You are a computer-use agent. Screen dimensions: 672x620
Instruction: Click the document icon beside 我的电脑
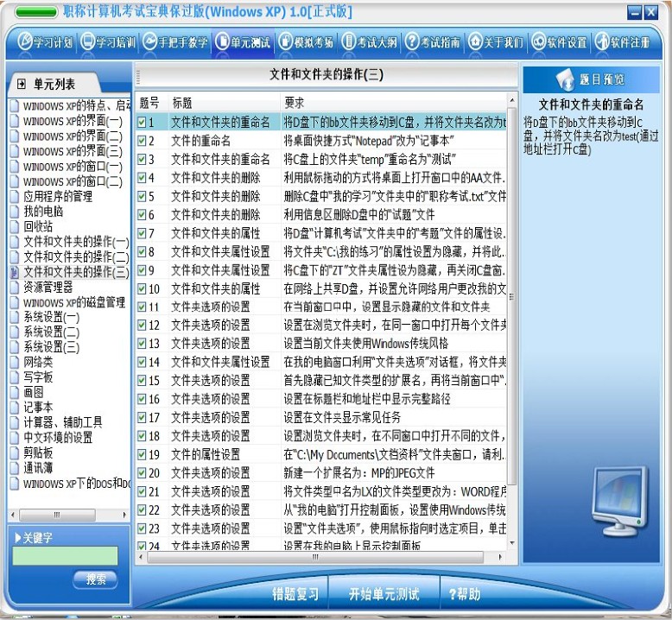[15, 212]
